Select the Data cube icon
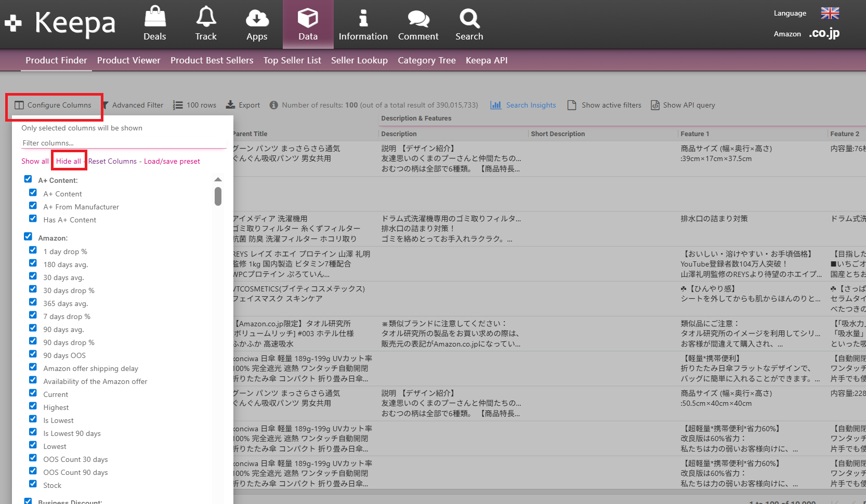Image resolution: width=866 pixels, height=504 pixels. [x=308, y=18]
